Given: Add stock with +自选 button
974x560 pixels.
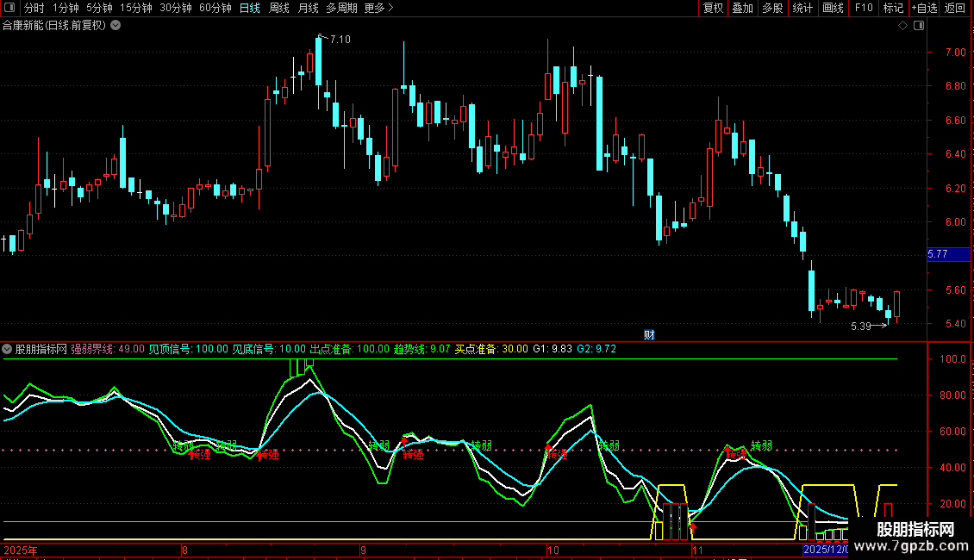Looking at the screenshot, I should (924, 8).
